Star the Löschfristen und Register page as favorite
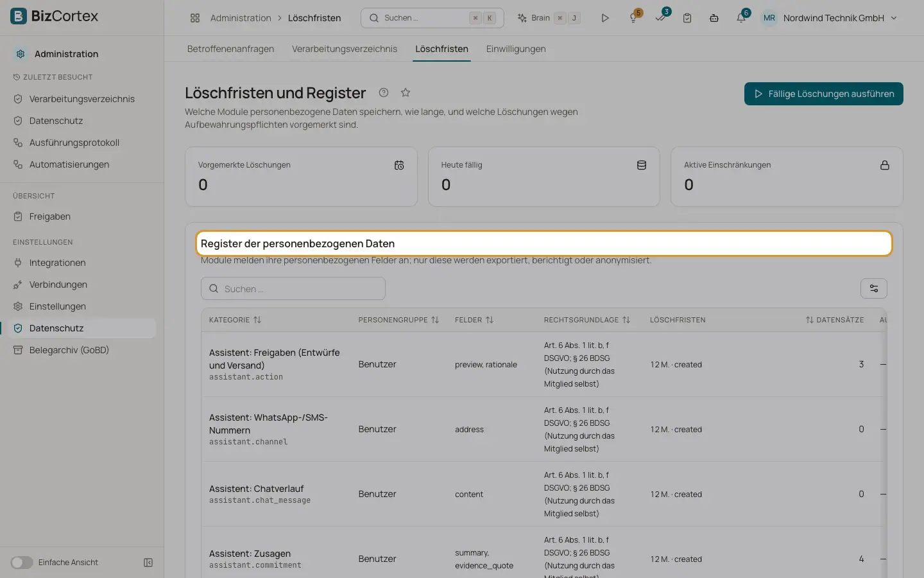Screen dimensions: 924x578 tap(406, 92)
